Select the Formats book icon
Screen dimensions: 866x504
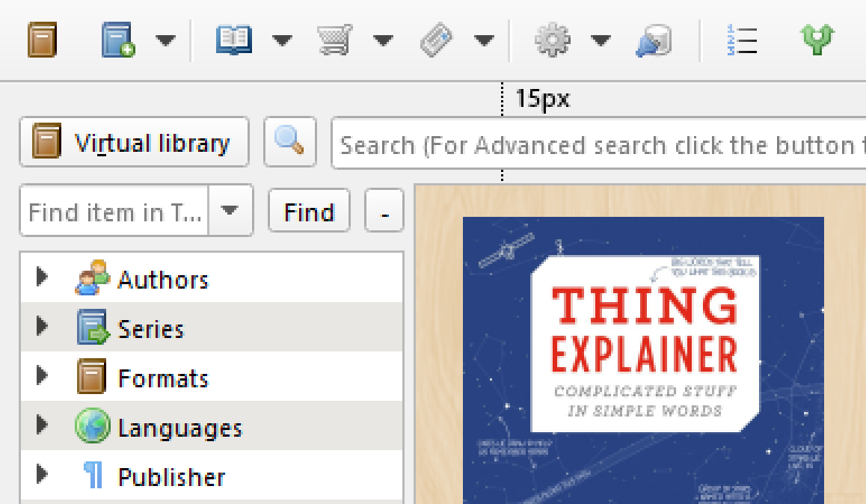click(x=91, y=376)
